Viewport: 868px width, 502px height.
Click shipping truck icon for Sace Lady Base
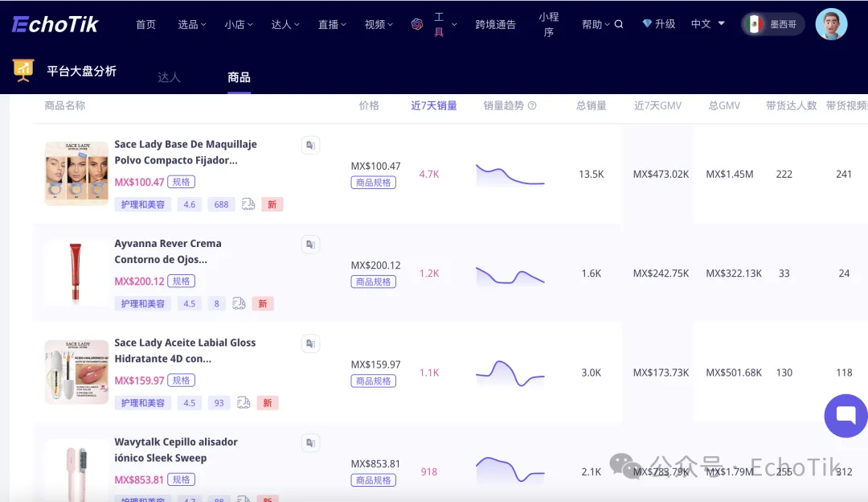[x=248, y=204]
